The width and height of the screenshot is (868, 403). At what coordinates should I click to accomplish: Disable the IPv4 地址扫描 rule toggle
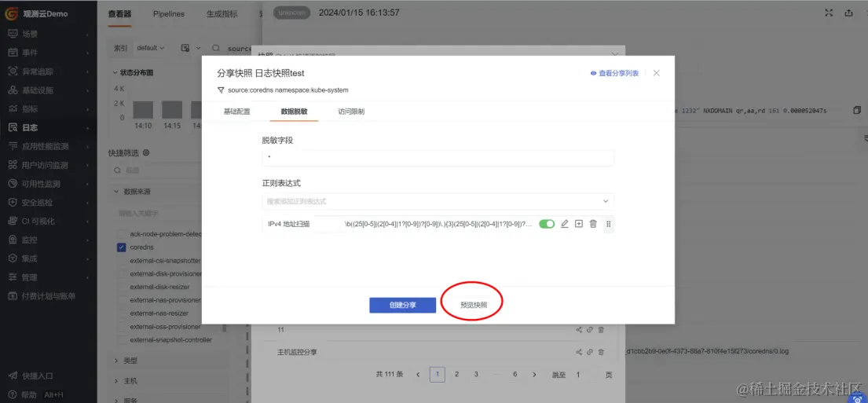point(547,224)
